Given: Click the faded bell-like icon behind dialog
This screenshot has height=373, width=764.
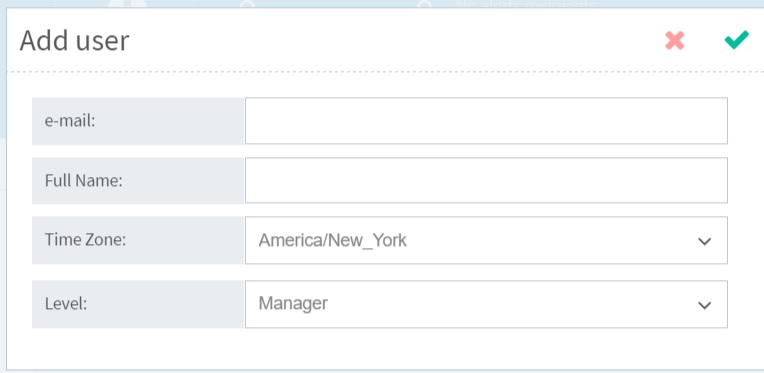Looking at the screenshot, I should 127,4.
